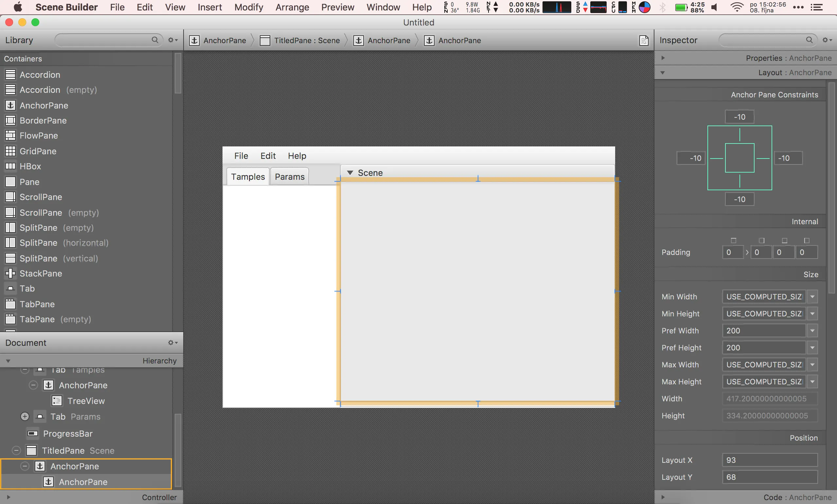837x504 pixels.
Task: Select the GridPane icon in Library
Action: (10, 151)
